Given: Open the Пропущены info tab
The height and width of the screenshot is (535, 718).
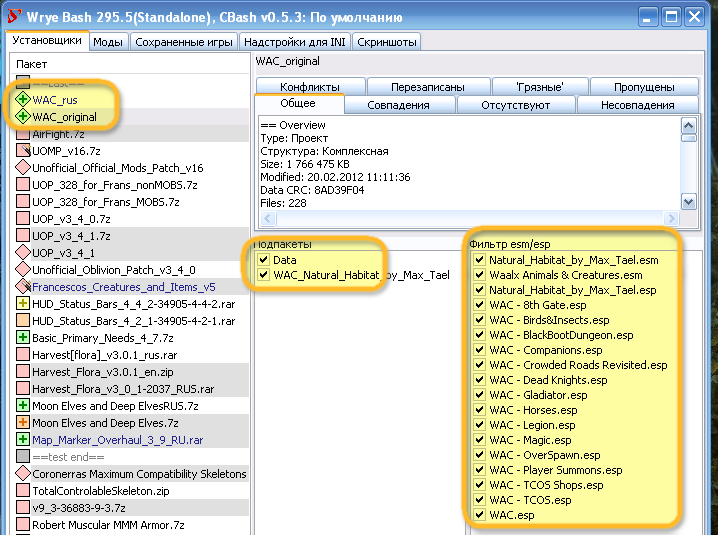Looking at the screenshot, I should tap(644, 87).
